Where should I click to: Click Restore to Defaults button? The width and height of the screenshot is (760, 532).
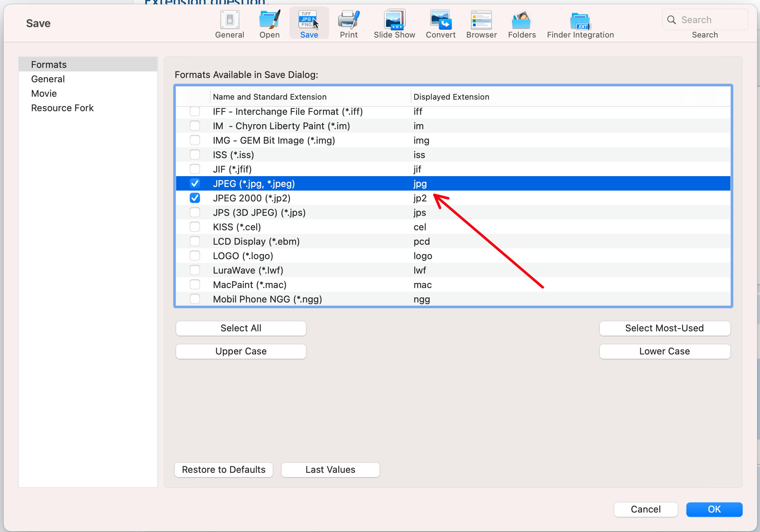coord(224,470)
